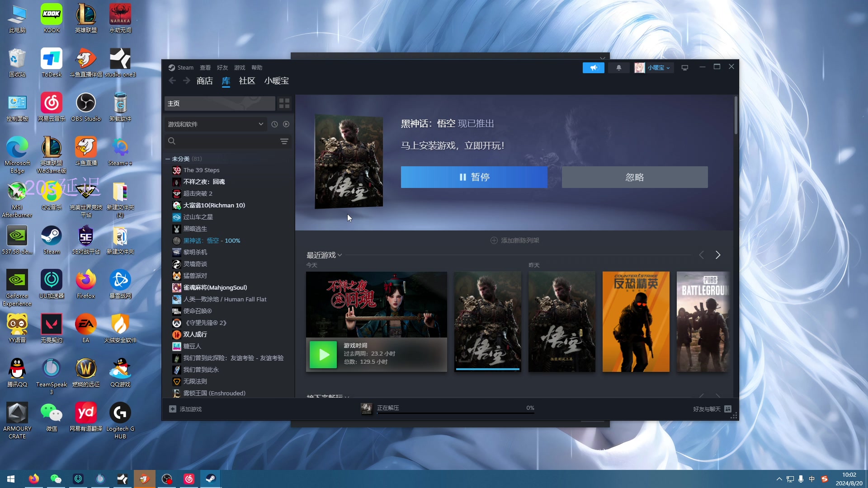Sort library by recent activity clock icon
The height and width of the screenshot is (488, 868).
(274, 124)
